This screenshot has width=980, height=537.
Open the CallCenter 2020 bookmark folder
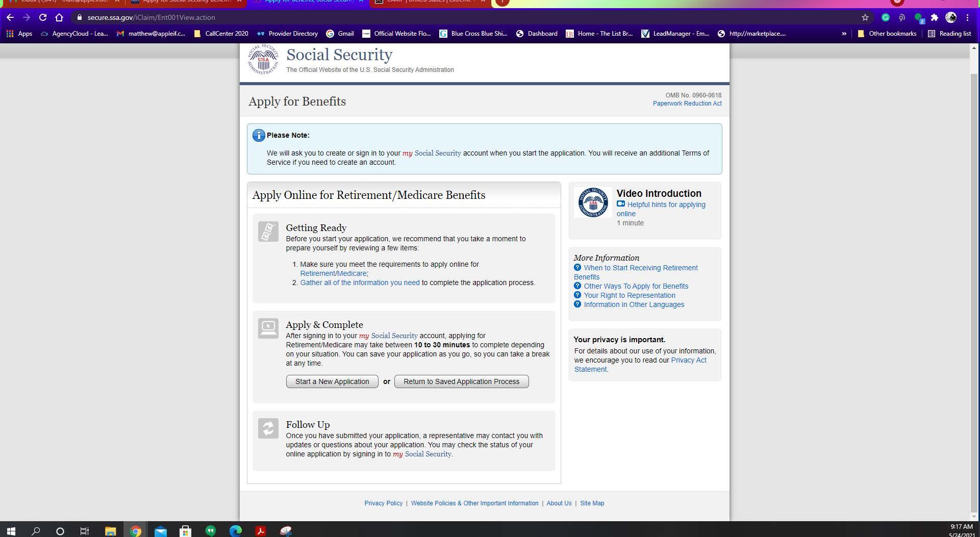tap(221, 34)
